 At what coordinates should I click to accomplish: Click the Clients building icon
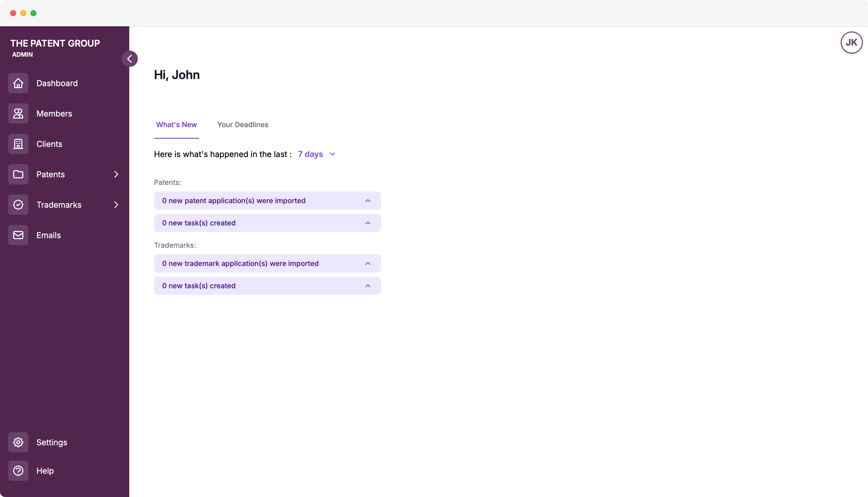[18, 144]
